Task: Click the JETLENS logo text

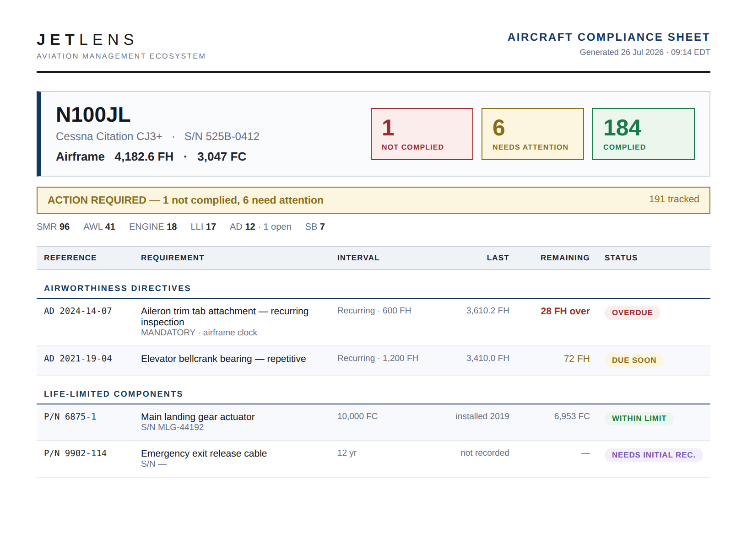Action: pyautogui.click(x=86, y=40)
